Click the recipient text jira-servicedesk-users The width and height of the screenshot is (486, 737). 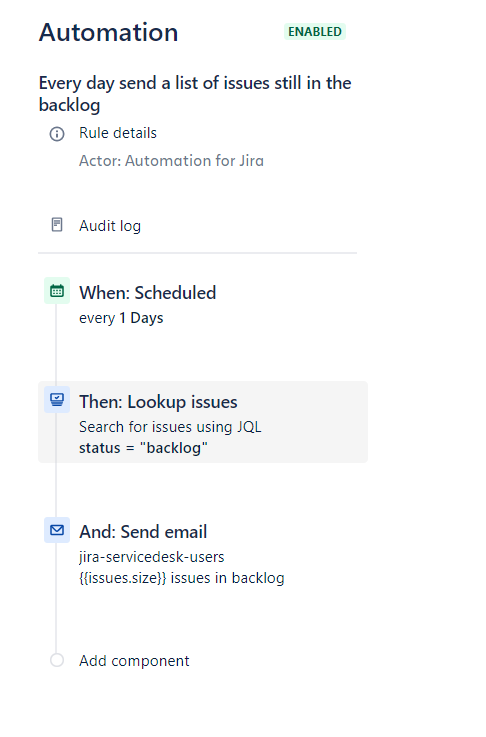click(152, 557)
